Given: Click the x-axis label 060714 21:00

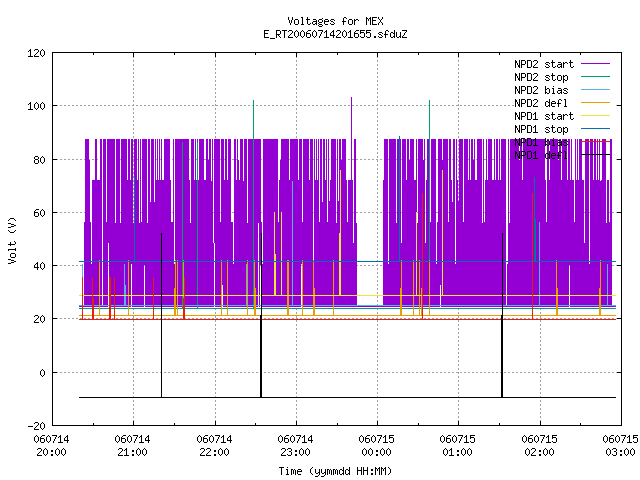Looking at the screenshot, I should (133, 446).
